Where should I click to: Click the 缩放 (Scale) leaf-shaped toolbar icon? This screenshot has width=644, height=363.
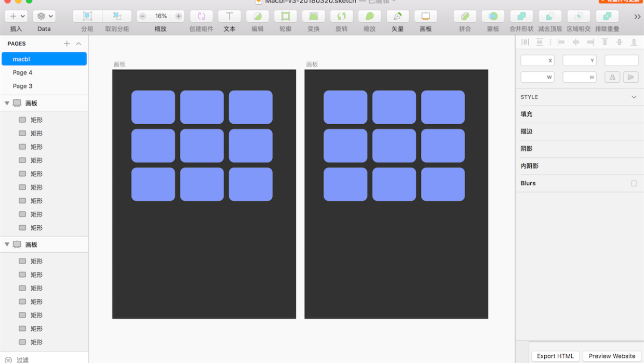(370, 16)
